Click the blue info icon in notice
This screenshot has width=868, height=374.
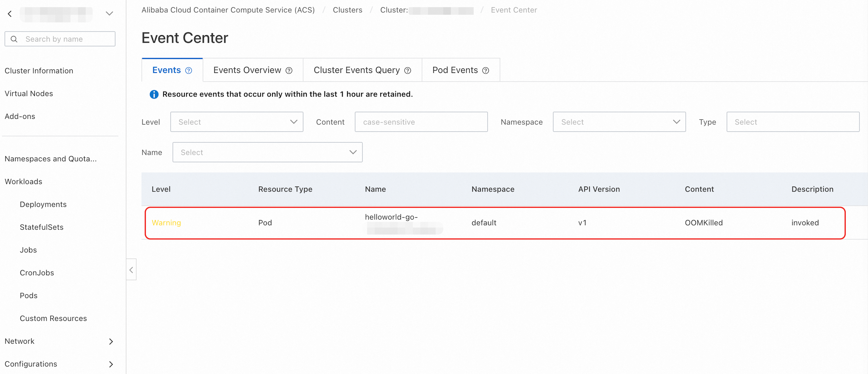(154, 95)
